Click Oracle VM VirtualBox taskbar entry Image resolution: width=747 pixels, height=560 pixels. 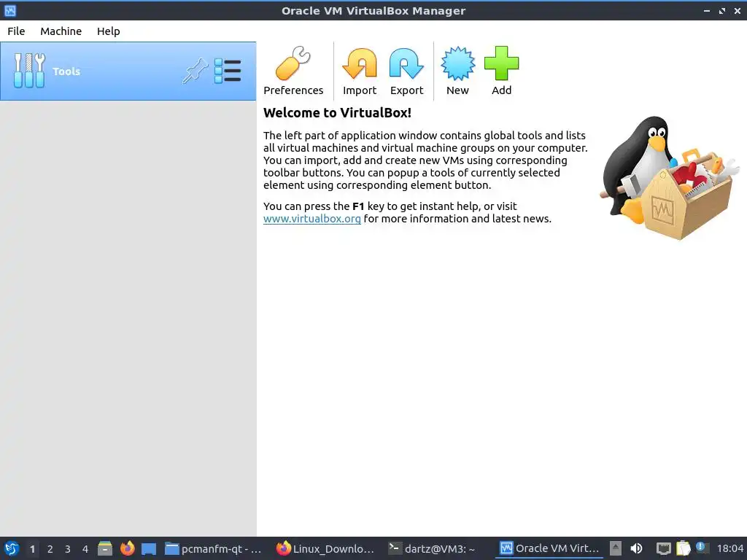(x=549, y=548)
